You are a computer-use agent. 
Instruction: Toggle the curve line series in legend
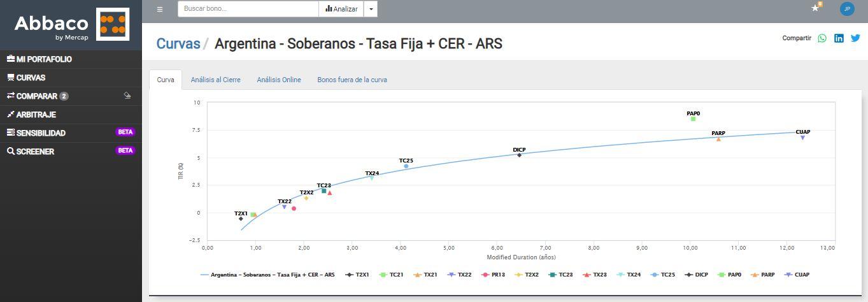pyautogui.click(x=267, y=275)
